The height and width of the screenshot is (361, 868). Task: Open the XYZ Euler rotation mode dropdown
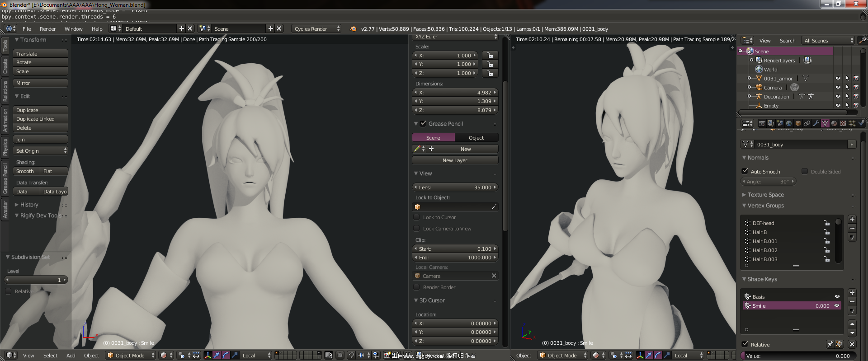(455, 37)
